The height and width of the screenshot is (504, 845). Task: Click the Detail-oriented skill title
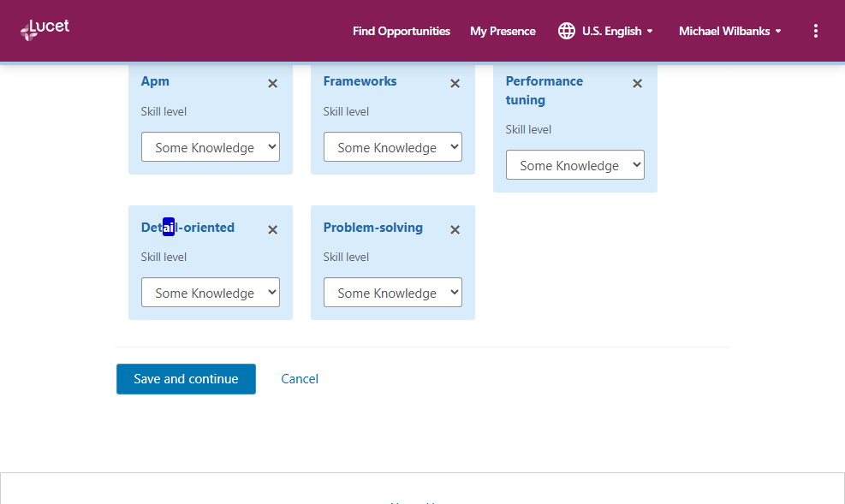187,228
